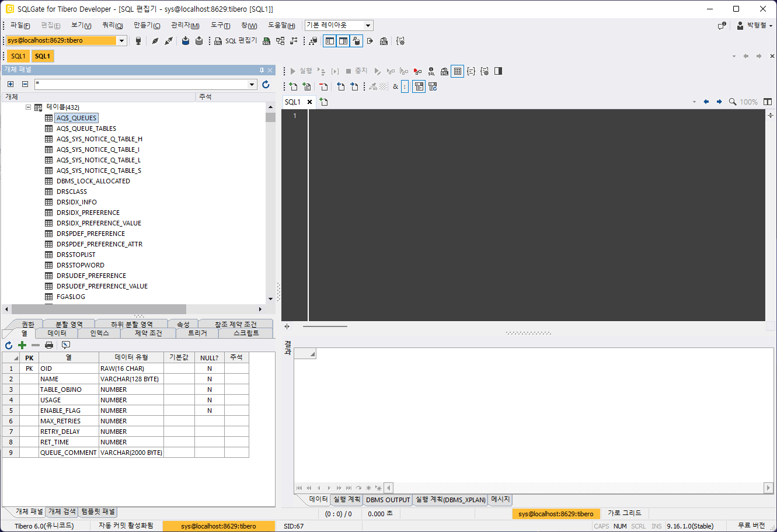This screenshot has width=777, height=532.
Task: Select the DR$CLASS table
Action: pos(72,192)
